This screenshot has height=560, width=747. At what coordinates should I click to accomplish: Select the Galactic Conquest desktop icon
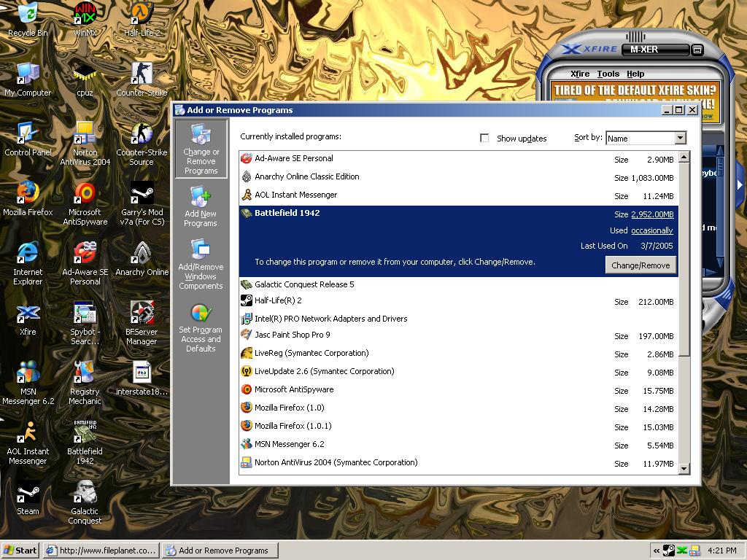tap(85, 502)
